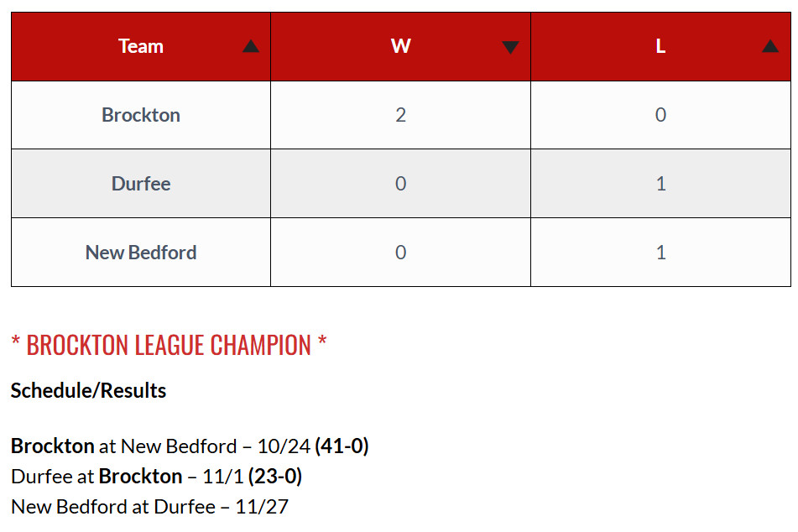Sort table by Team header label
Image resolution: width=798 pixels, height=532 pixels.
click(x=141, y=47)
